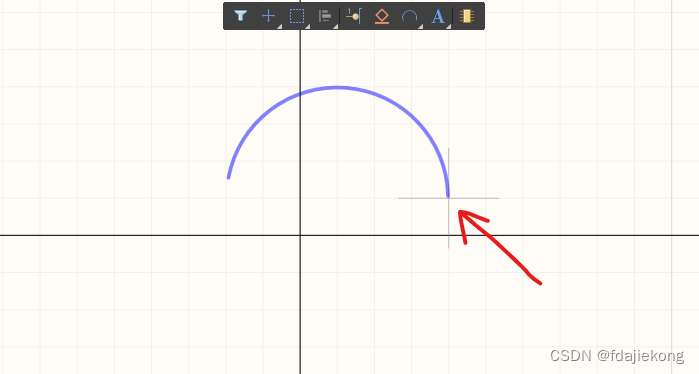The width and height of the screenshot is (699, 374).
Task: Select the blue arc on the canvas
Action: click(x=337, y=88)
